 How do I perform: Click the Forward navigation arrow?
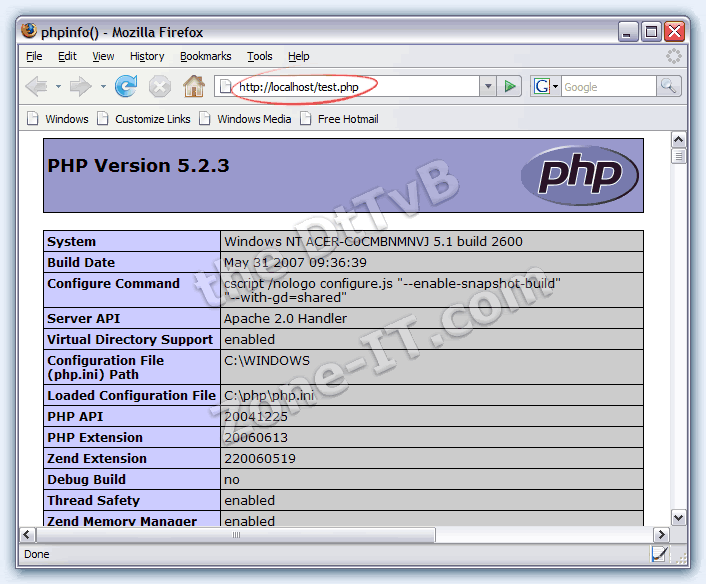tap(81, 86)
